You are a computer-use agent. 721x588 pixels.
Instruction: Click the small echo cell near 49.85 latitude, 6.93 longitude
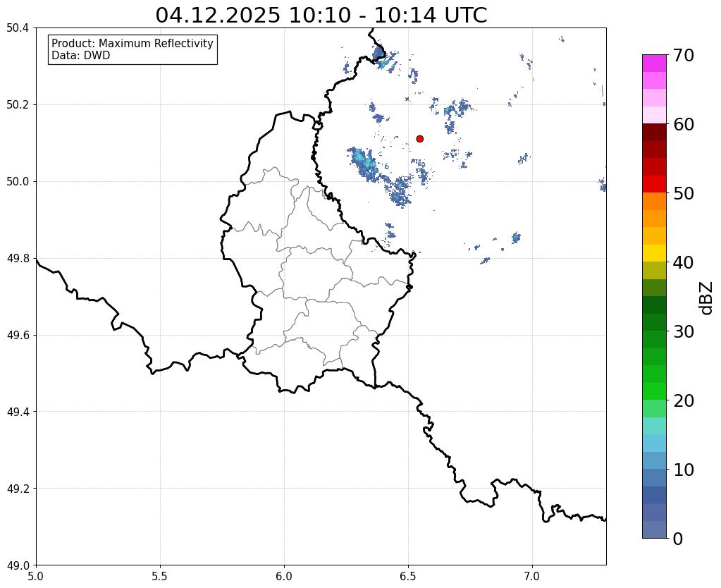516,238
